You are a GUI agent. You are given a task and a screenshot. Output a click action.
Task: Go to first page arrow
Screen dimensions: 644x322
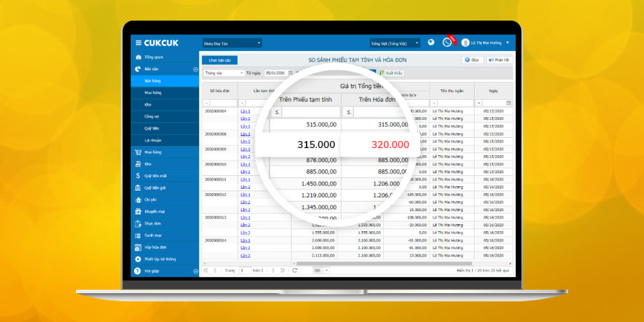click(206, 270)
